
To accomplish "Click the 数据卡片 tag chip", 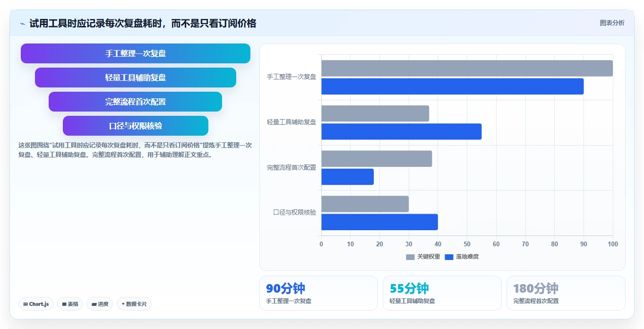I will (x=134, y=304).
